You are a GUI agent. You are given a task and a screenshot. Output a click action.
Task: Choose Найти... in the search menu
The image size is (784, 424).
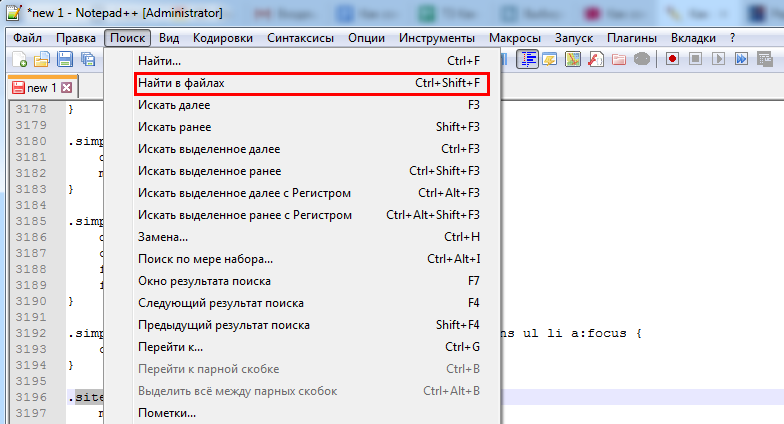[302, 61]
